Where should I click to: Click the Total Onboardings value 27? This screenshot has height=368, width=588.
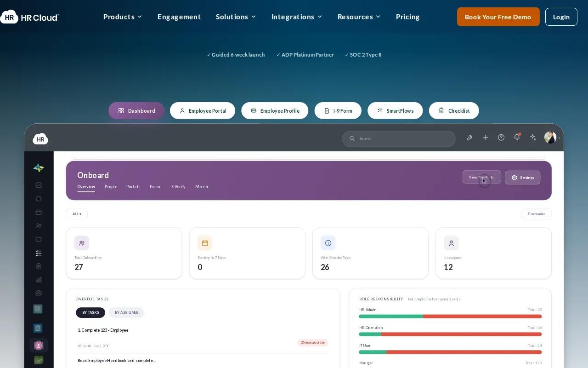[x=79, y=267]
